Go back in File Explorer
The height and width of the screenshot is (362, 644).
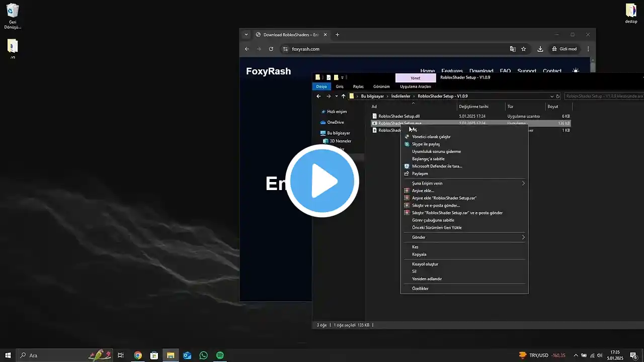[x=318, y=96]
